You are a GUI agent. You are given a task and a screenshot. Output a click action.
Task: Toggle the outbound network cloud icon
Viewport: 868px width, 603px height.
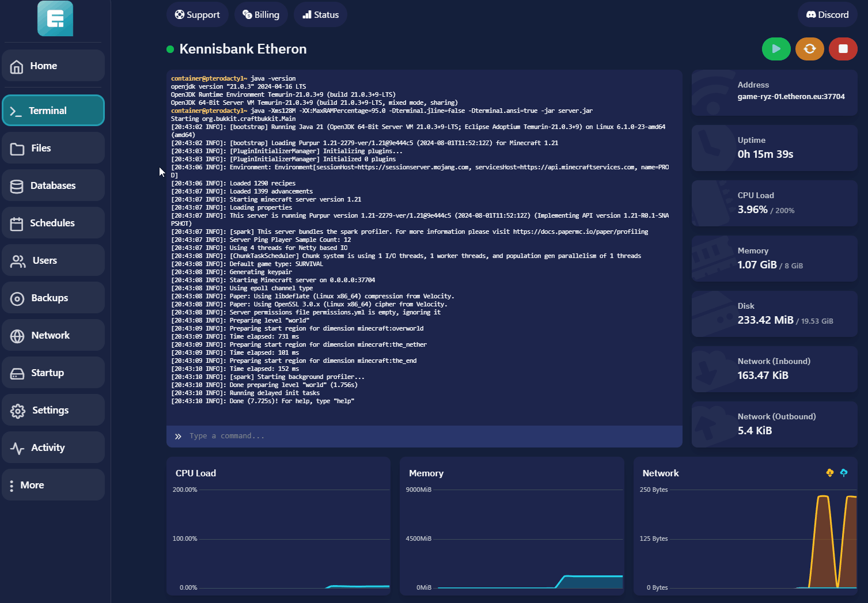844,473
